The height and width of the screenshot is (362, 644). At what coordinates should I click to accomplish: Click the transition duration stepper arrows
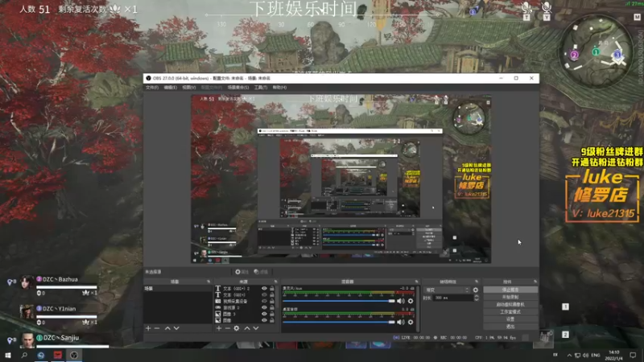(x=477, y=298)
